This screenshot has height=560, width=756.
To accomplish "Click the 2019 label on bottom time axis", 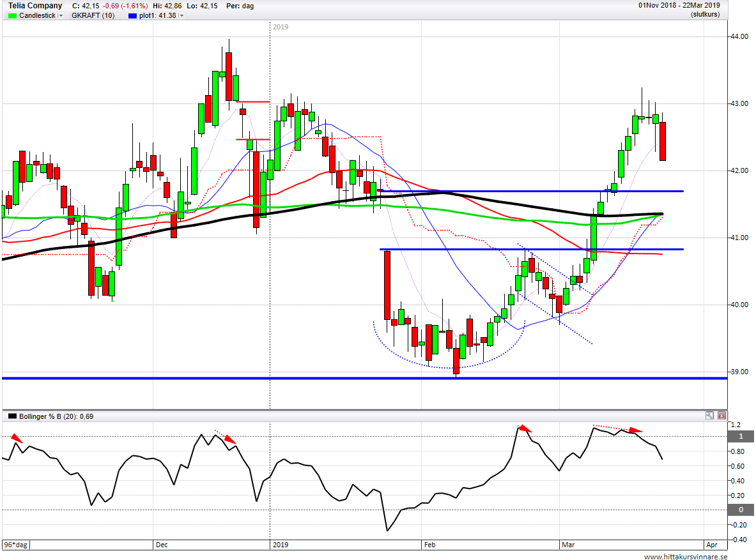I will pos(281,545).
